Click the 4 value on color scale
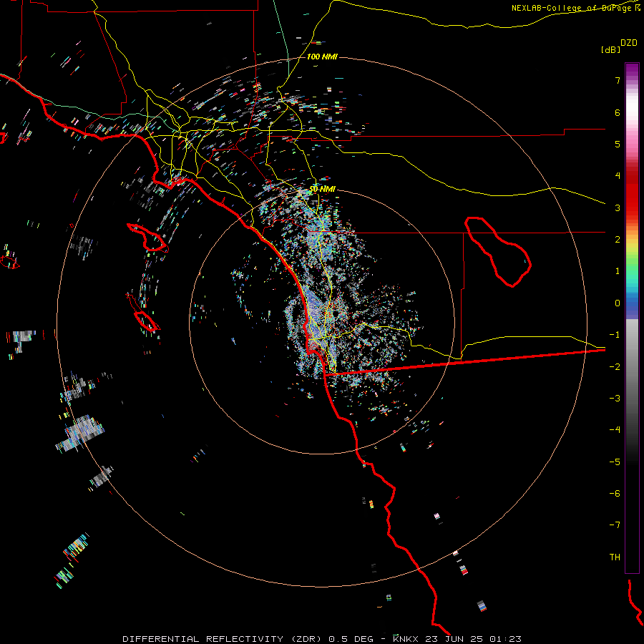 tap(618, 176)
